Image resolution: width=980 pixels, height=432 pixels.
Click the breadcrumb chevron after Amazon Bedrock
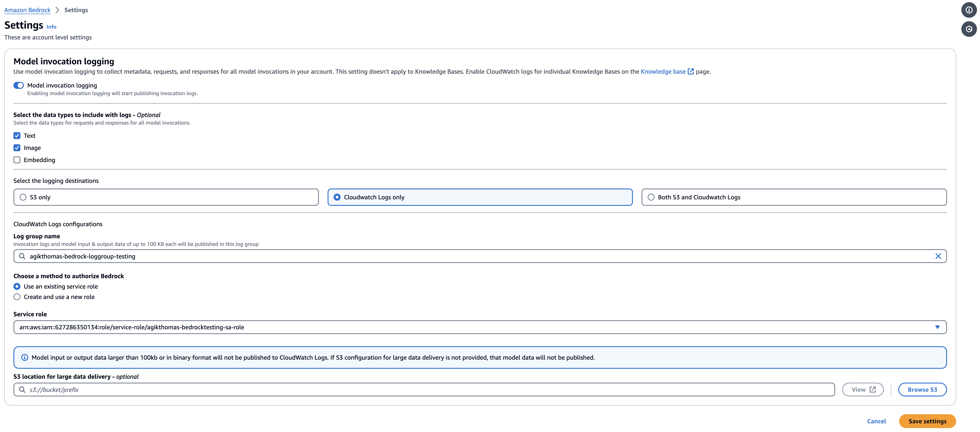pyautogui.click(x=57, y=10)
